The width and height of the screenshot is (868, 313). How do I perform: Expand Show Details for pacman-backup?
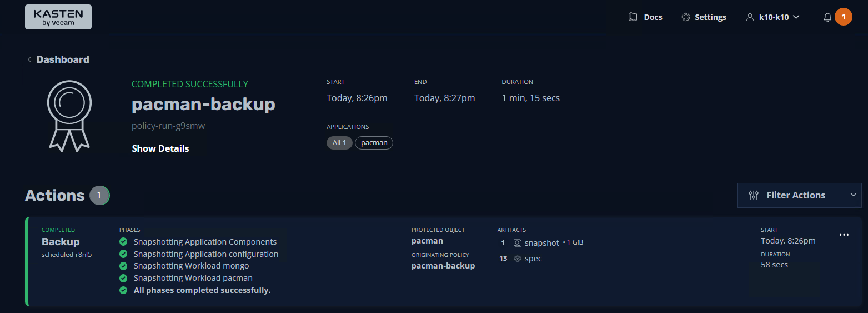[x=160, y=148]
